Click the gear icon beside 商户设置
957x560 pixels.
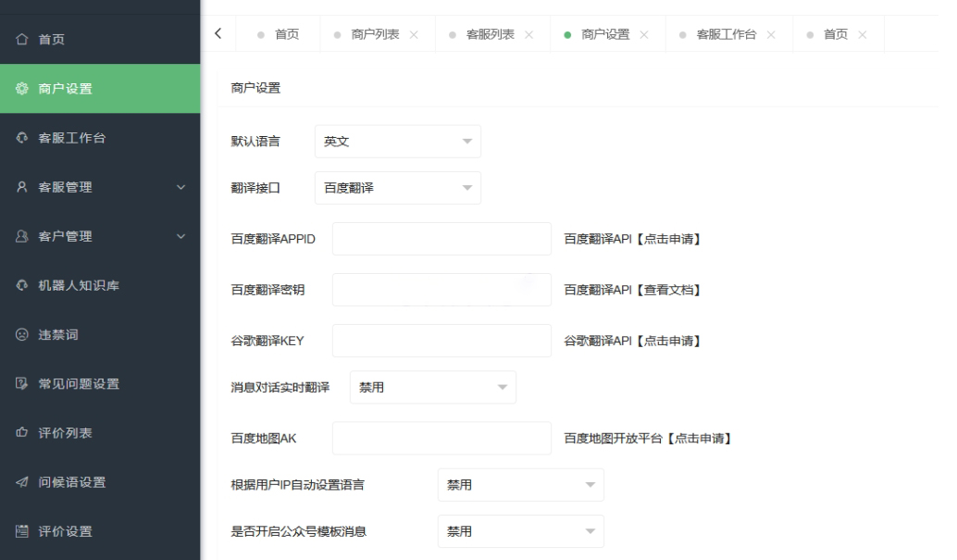click(x=22, y=89)
